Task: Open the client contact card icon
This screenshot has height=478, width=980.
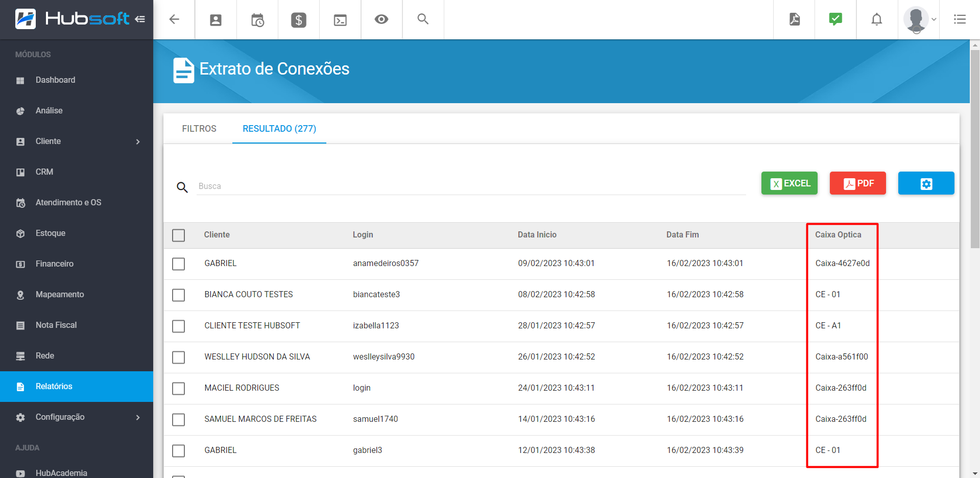Action: tap(216, 20)
